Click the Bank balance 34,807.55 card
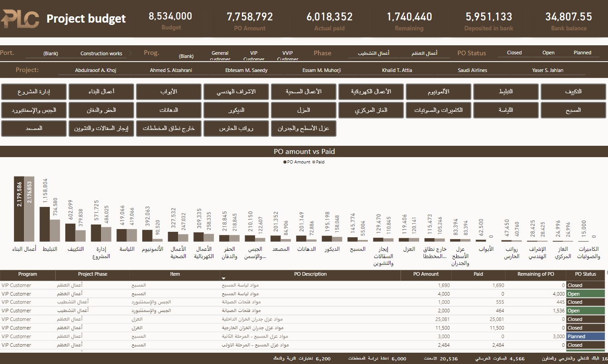This screenshot has width=608, height=364. [x=569, y=21]
